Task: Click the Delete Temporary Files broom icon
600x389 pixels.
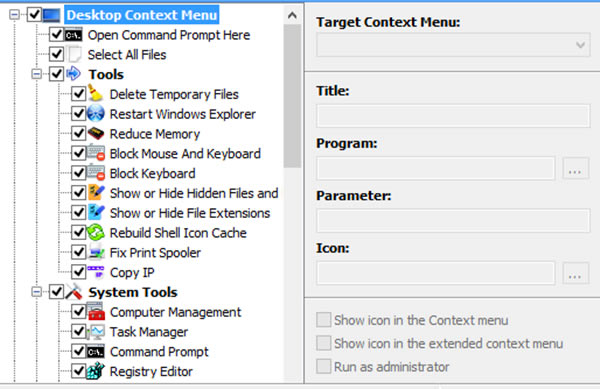Action: 95,93
